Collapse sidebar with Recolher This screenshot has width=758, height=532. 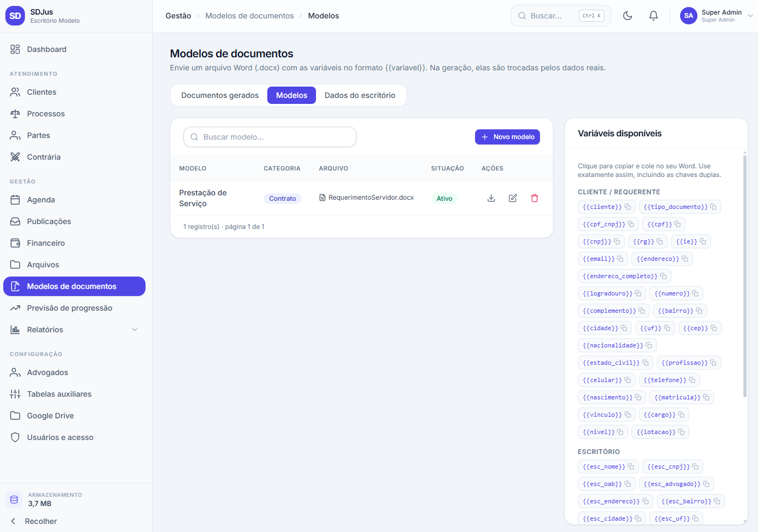coord(34,521)
